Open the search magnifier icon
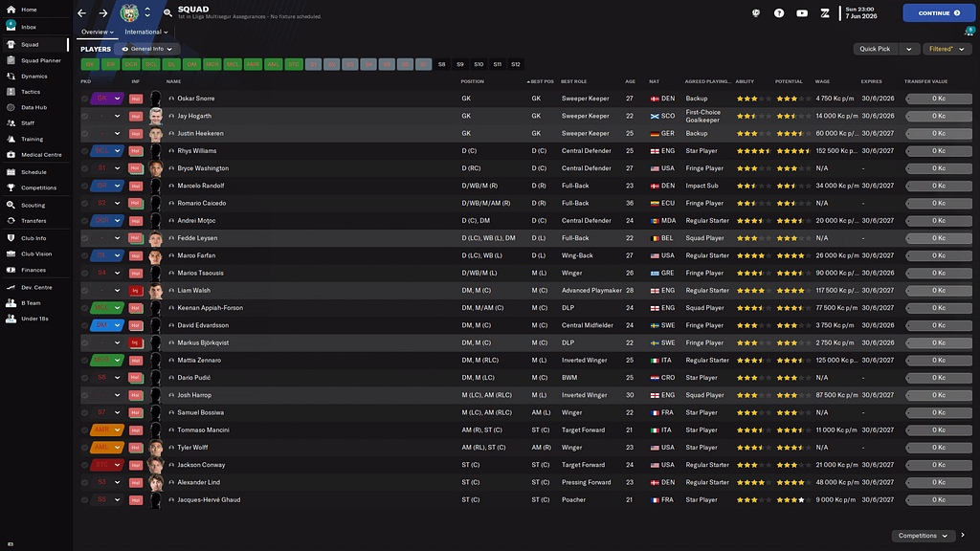 (167, 13)
